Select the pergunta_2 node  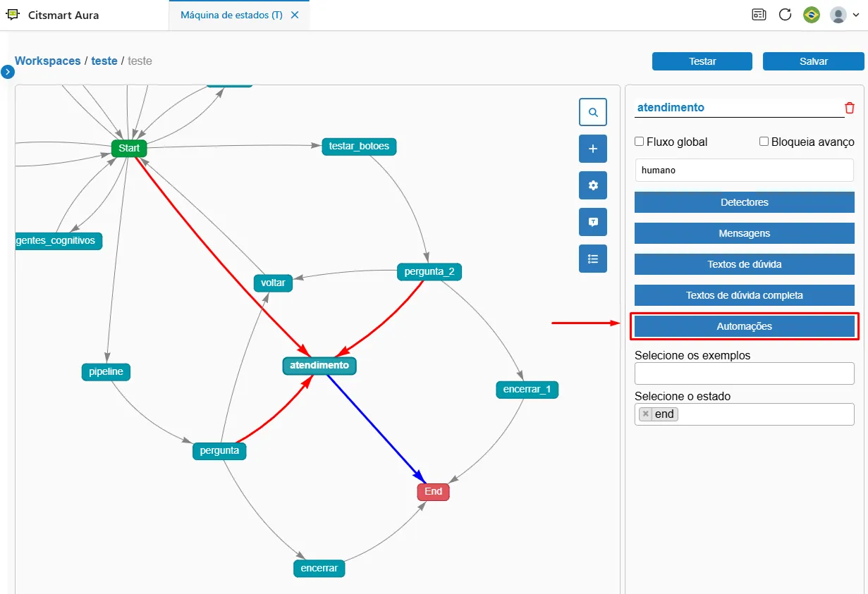[429, 272]
